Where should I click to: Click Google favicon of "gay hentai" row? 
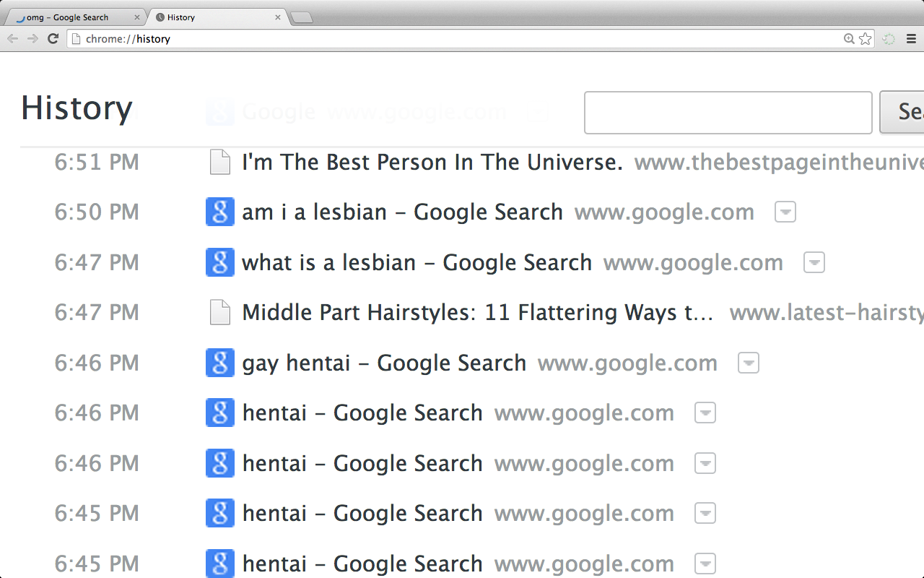[220, 363]
